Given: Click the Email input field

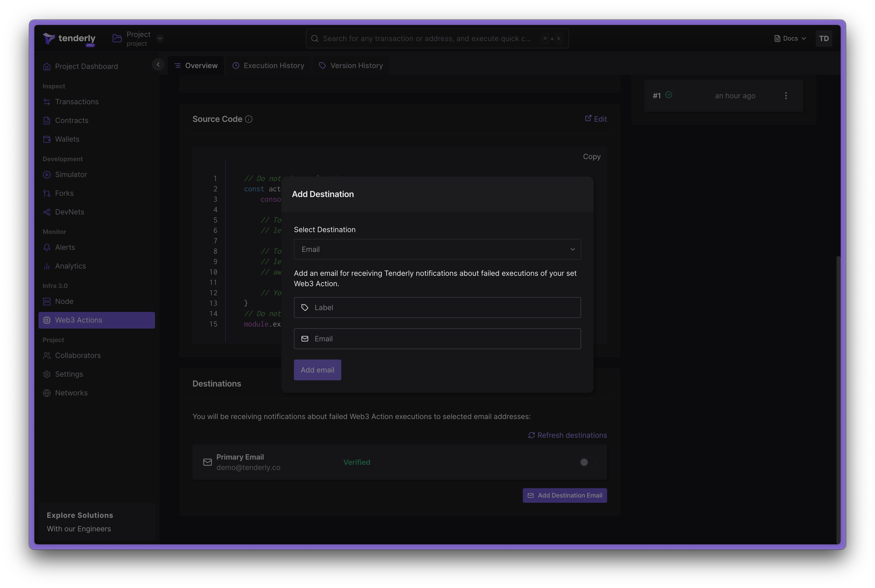Looking at the screenshot, I should coord(437,338).
